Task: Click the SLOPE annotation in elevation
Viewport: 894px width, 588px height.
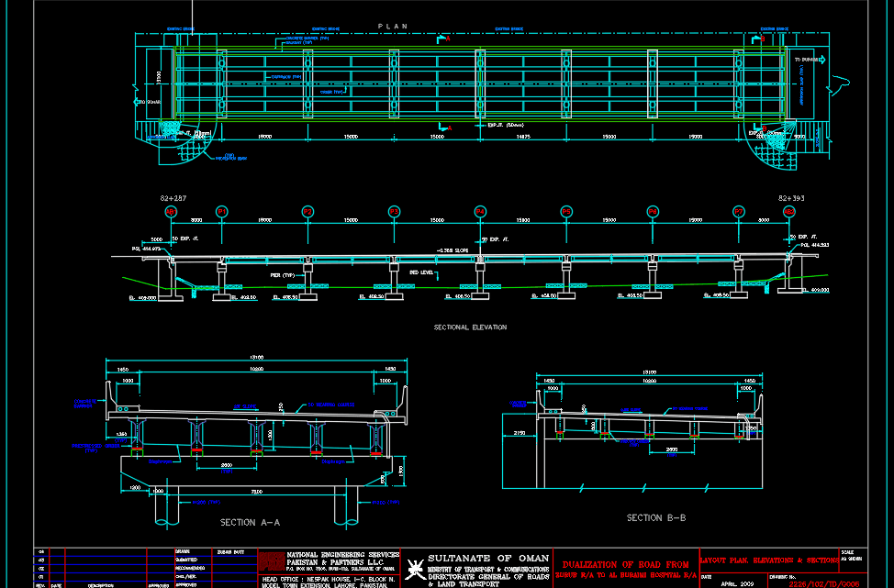Action: pyautogui.click(x=453, y=250)
